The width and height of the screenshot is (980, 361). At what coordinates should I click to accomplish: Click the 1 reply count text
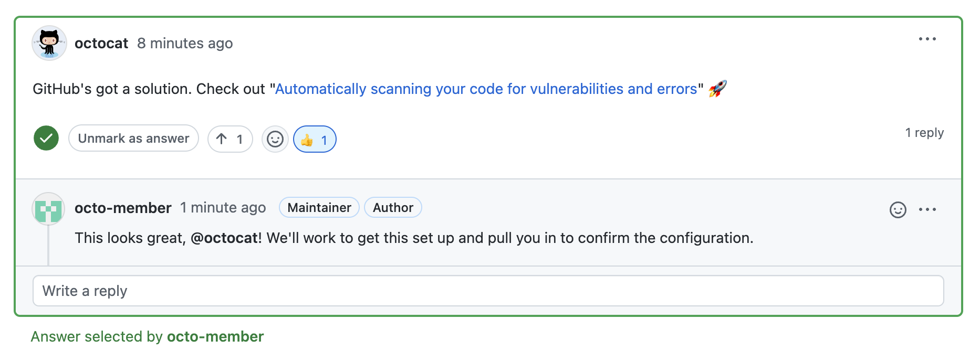coord(924,133)
